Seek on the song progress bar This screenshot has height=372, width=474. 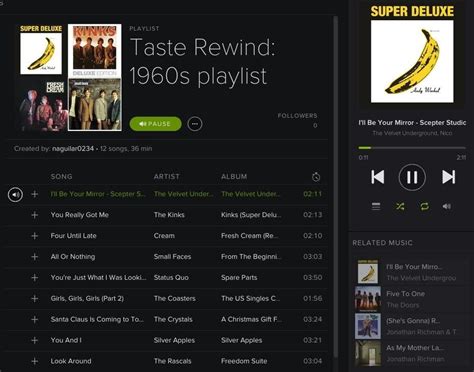pyautogui.click(x=412, y=148)
